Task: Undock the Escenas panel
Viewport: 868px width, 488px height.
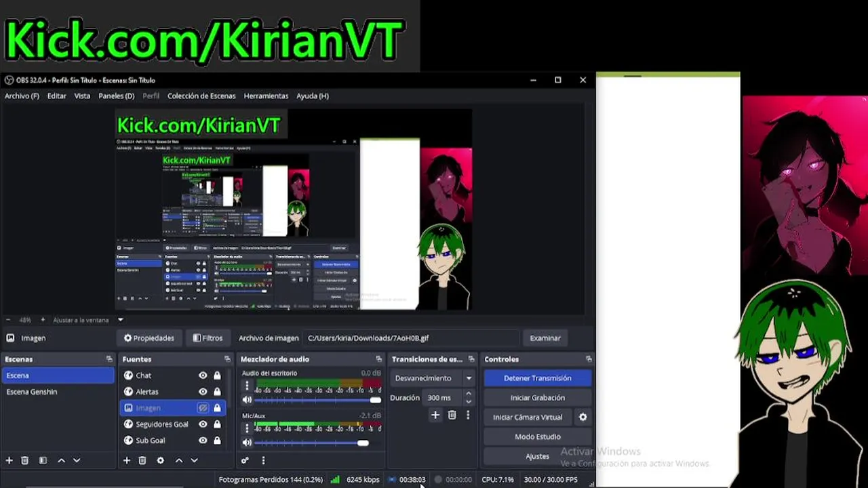Action: point(109,359)
